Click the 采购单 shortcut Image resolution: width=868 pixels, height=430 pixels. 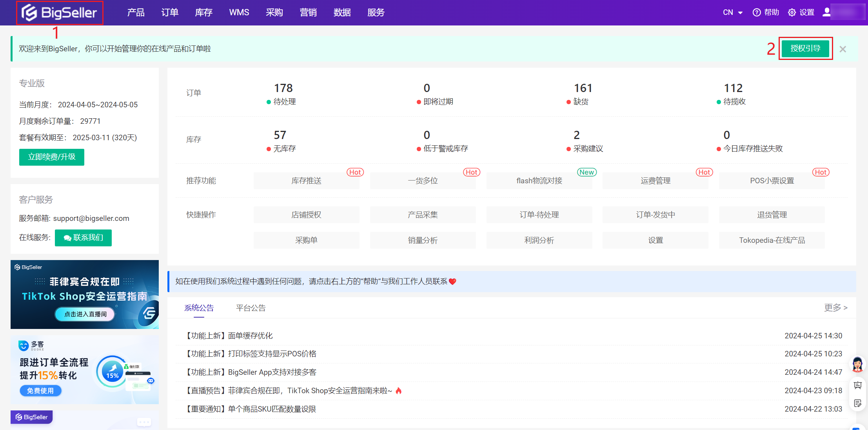click(307, 240)
